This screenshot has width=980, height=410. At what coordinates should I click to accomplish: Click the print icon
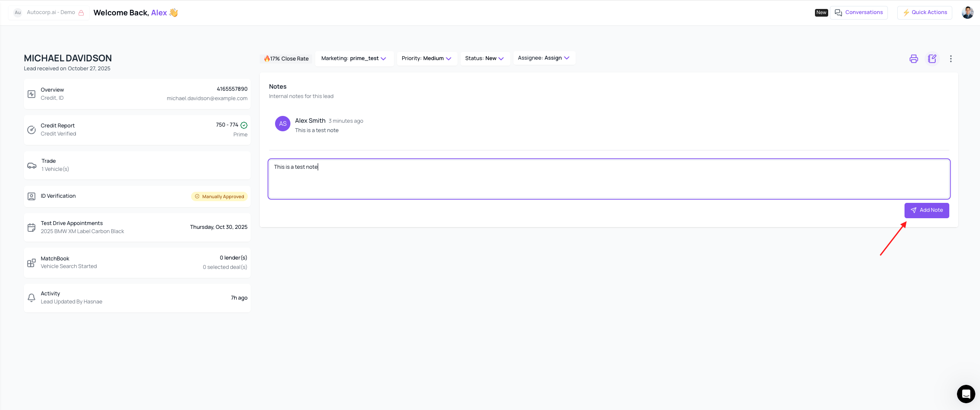(x=913, y=59)
